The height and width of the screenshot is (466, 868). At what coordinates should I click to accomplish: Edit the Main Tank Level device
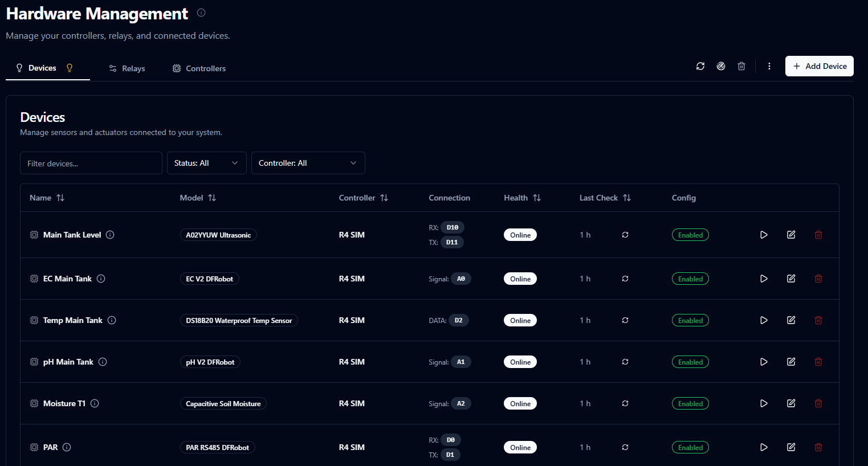[791, 235]
